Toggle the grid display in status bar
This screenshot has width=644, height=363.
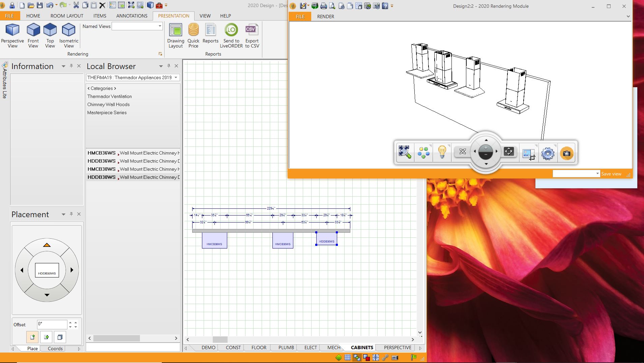[x=348, y=358]
